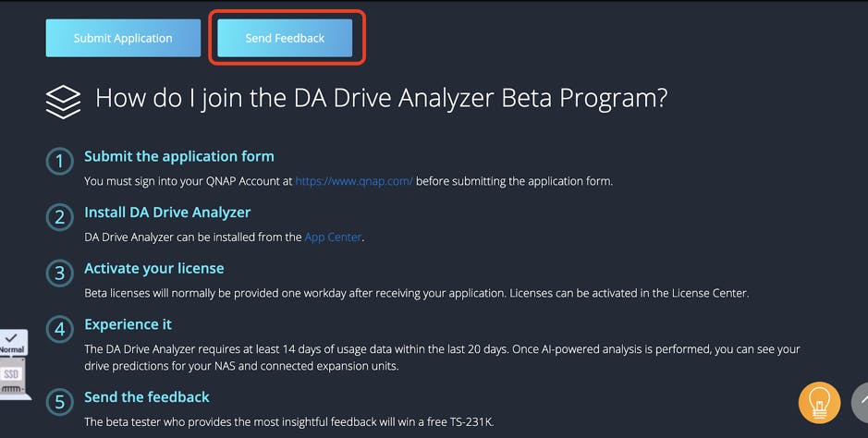This screenshot has height=438, width=868.
Task: Click the step 3 circle icon
Action: tap(59, 274)
